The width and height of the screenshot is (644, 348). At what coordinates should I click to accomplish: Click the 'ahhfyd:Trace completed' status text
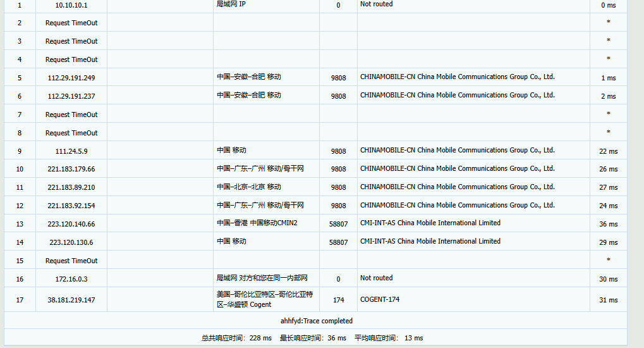[x=316, y=321]
